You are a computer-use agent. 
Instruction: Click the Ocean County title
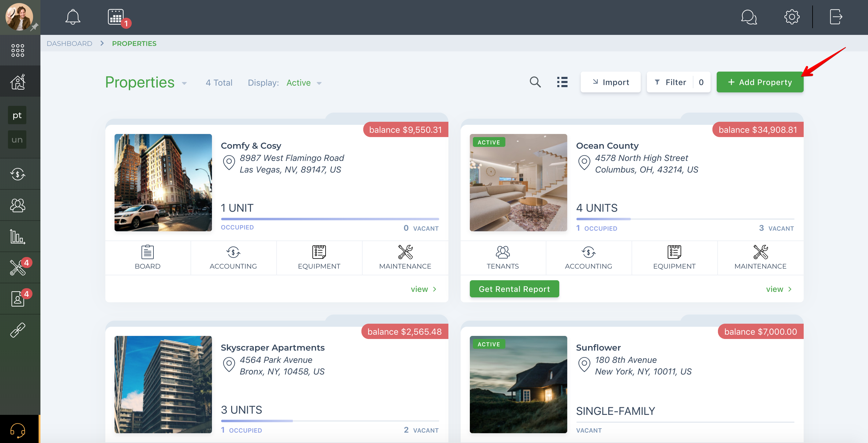607,146
